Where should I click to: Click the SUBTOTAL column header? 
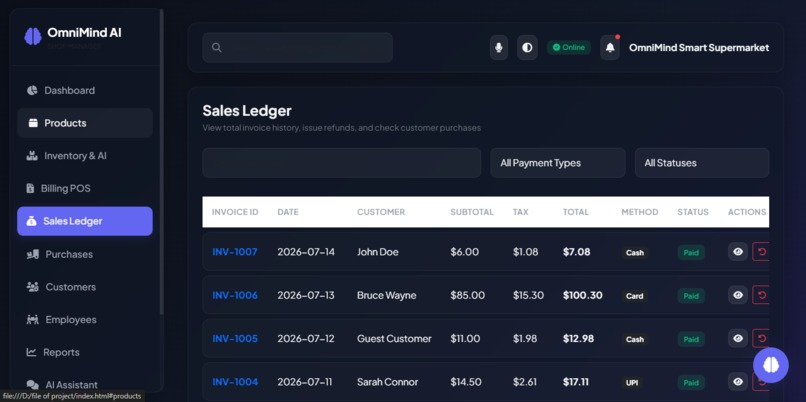tap(472, 212)
